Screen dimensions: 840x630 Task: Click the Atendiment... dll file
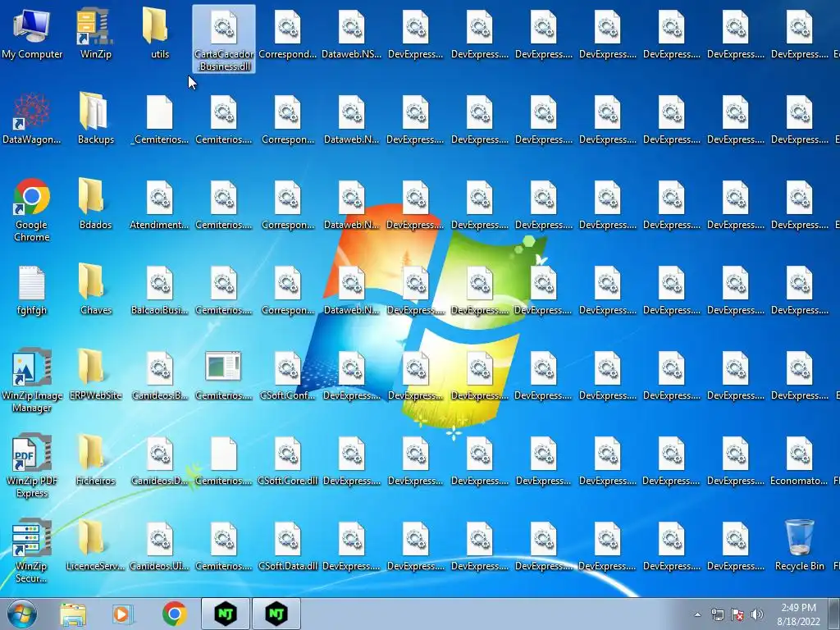[160, 204]
